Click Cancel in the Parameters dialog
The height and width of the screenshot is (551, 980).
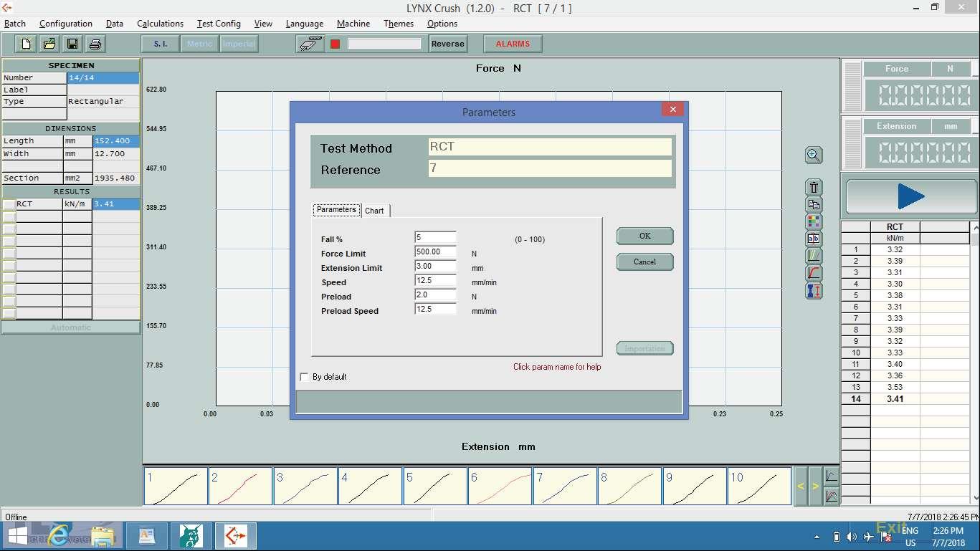tap(644, 262)
